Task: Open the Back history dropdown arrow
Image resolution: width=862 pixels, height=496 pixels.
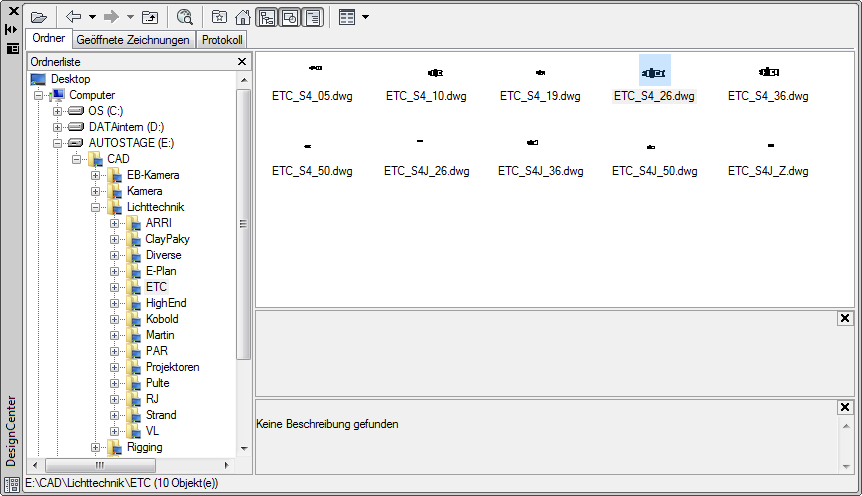Action: 92,17
